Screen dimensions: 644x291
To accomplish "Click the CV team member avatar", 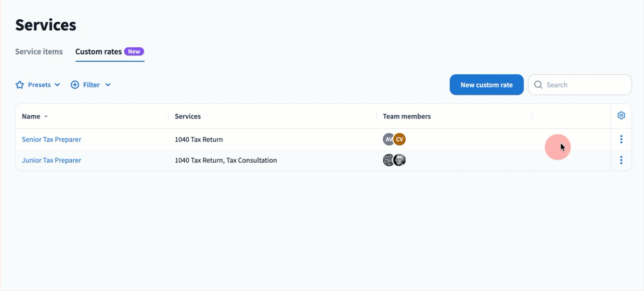I will coord(400,139).
